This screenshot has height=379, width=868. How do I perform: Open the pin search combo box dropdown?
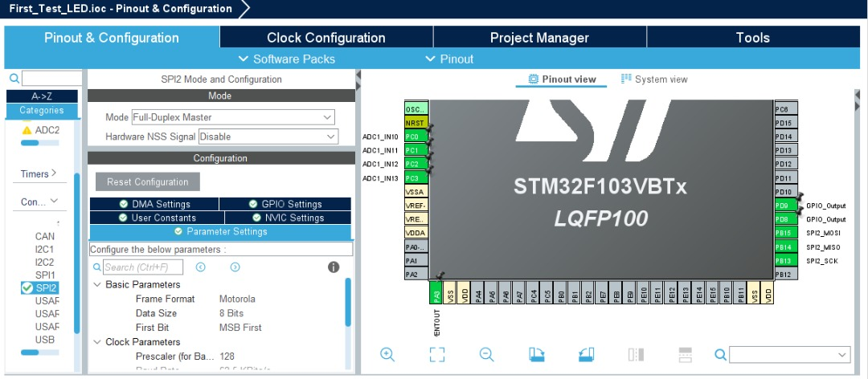tap(842, 355)
